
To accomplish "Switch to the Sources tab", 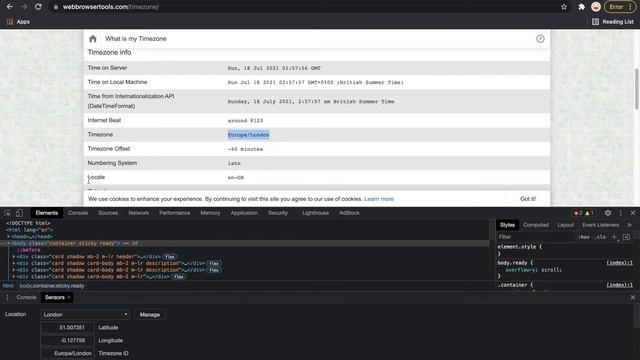I will click(108, 213).
